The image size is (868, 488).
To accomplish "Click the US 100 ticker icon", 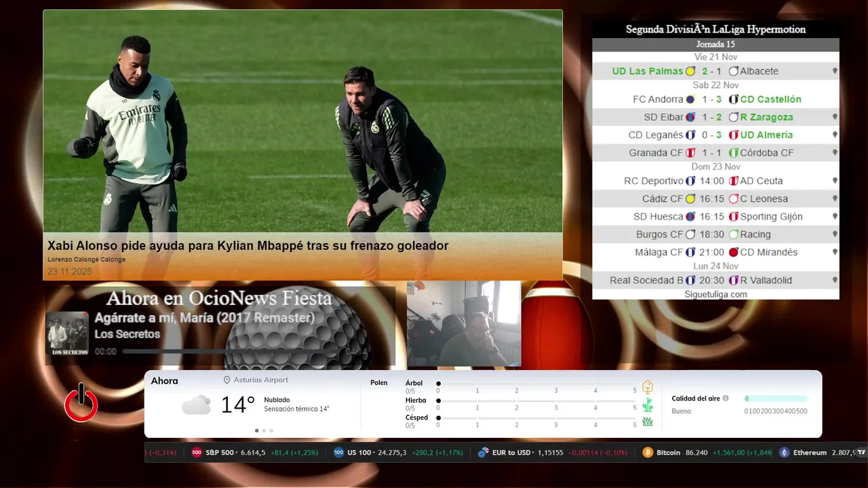I will click(x=338, y=453).
